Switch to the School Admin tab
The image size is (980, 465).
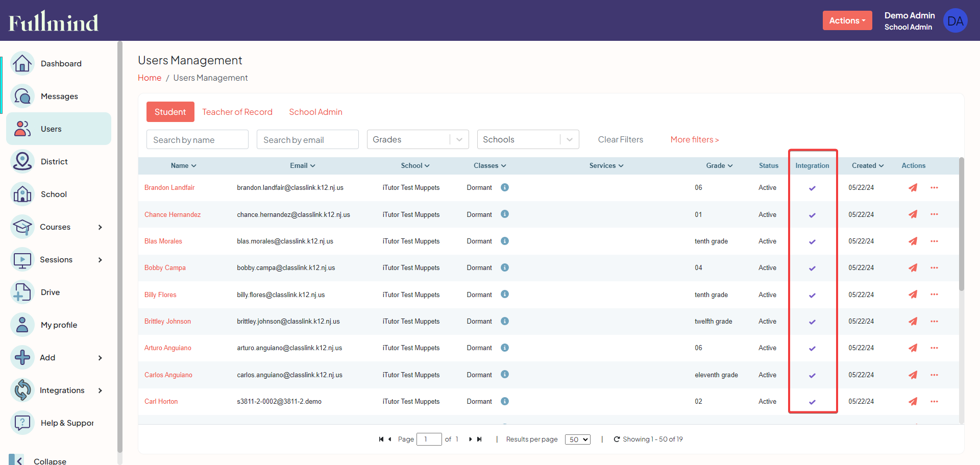point(315,112)
